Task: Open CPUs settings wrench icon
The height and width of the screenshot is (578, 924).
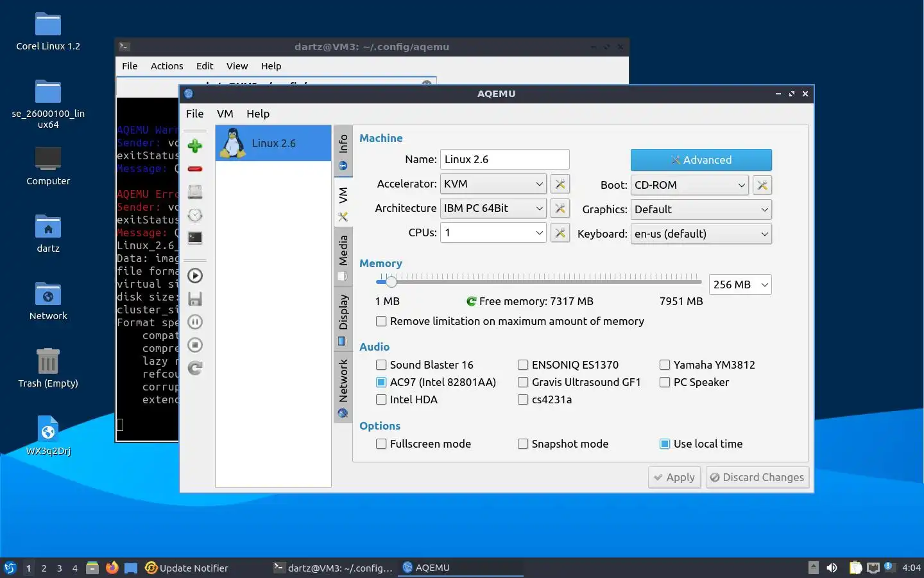Action: coord(560,233)
